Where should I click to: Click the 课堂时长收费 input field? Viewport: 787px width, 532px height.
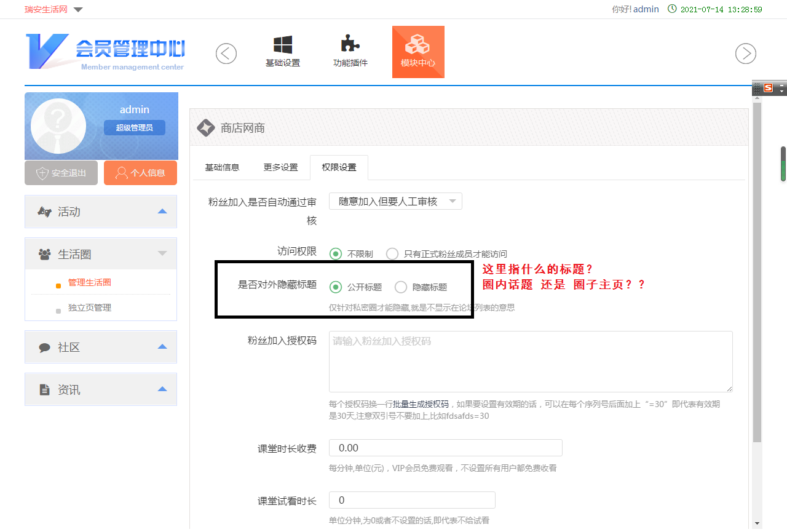pyautogui.click(x=445, y=448)
